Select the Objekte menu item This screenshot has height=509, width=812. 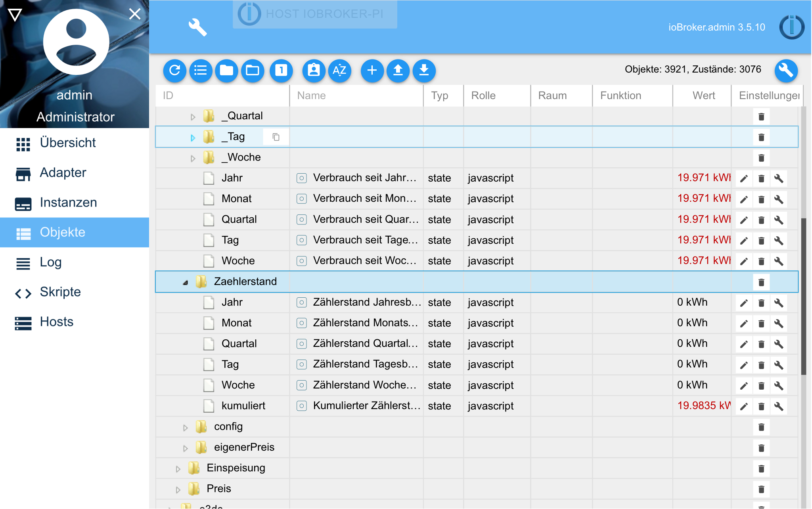tap(75, 232)
